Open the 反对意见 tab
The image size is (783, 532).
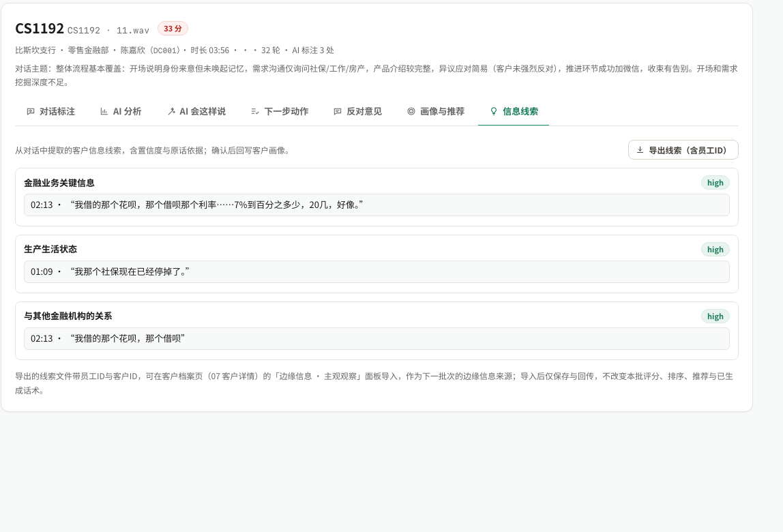357,111
